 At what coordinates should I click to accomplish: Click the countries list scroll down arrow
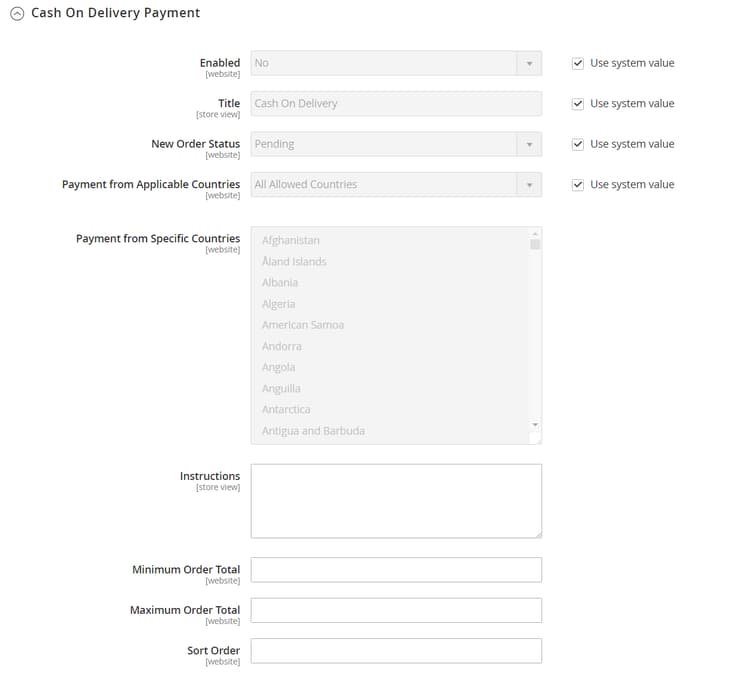pos(535,425)
